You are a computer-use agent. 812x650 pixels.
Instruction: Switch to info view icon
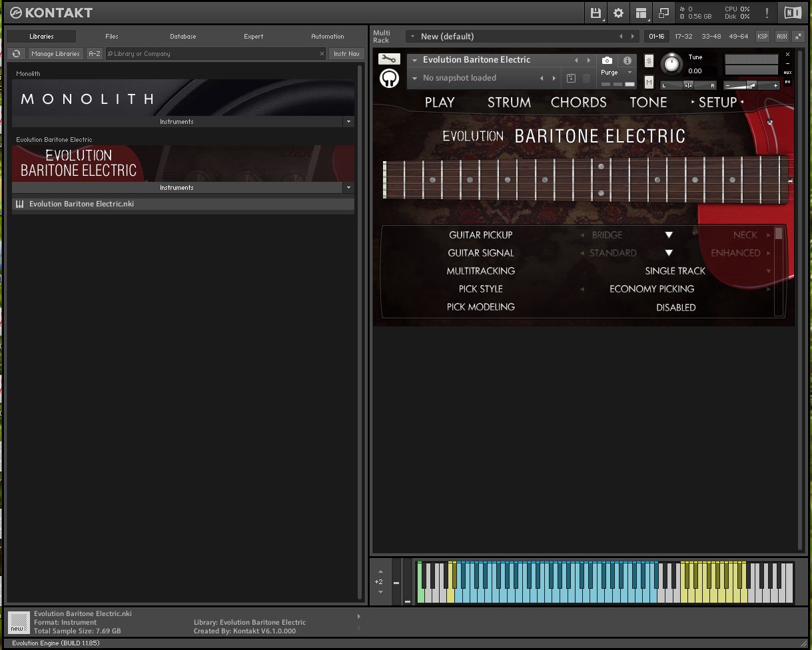pos(627,60)
